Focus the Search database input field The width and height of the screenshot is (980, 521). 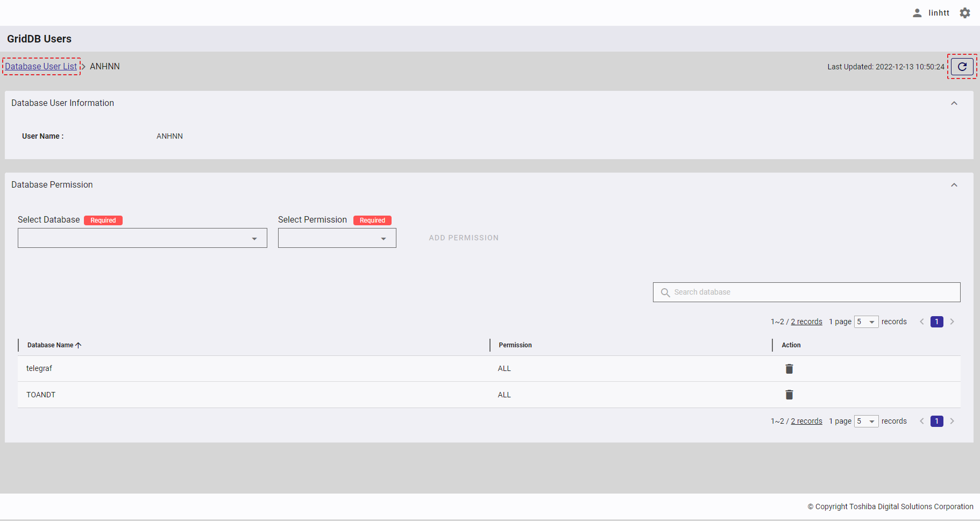(x=812, y=292)
